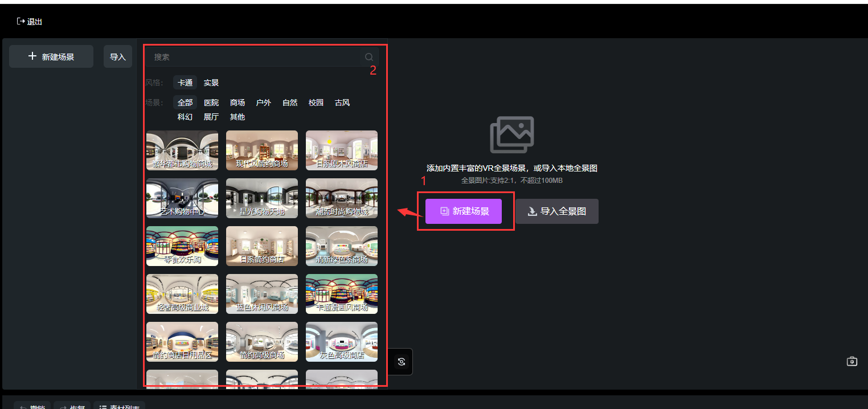Switch style filter to 实景
The width and height of the screenshot is (868, 409).
pos(211,83)
